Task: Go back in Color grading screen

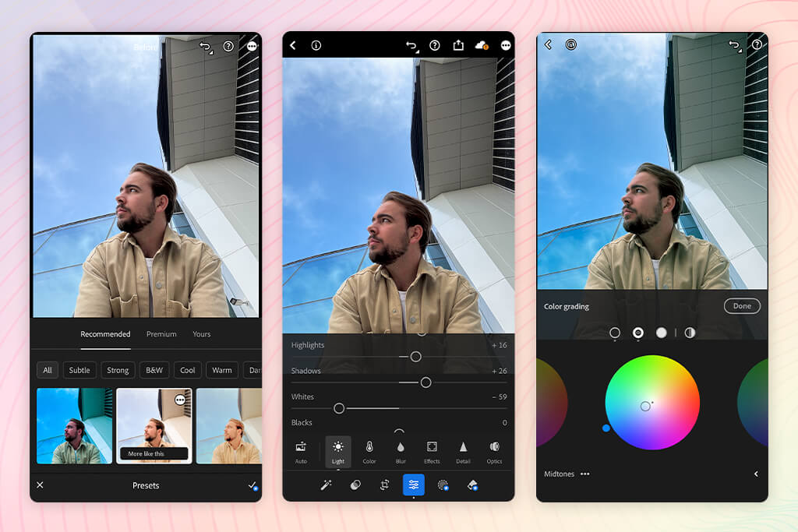Action: pyautogui.click(x=548, y=44)
